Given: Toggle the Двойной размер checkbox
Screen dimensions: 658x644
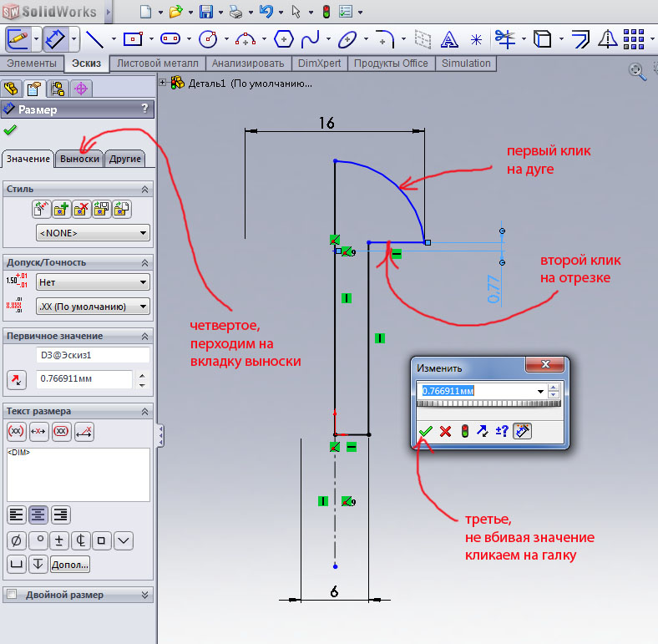Looking at the screenshot, I should coord(12,595).
